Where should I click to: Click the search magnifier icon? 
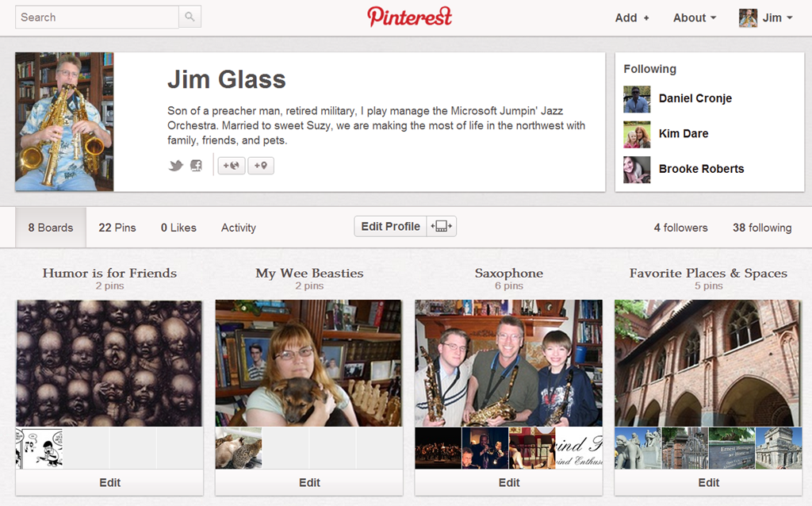(x=190, y=17)
